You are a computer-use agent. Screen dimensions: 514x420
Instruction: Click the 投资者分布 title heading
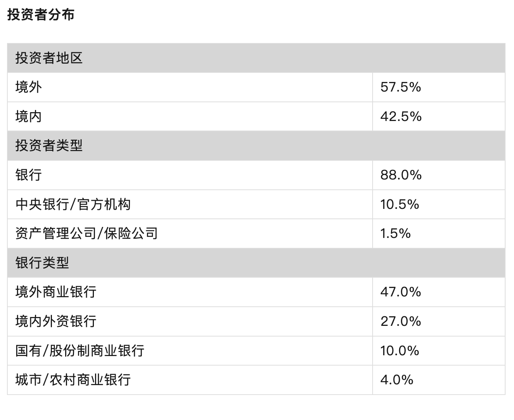pos(41,15)
